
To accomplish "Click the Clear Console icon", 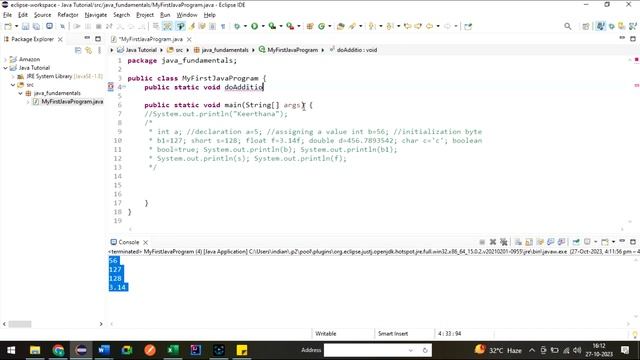I will [x=518, y=242].
